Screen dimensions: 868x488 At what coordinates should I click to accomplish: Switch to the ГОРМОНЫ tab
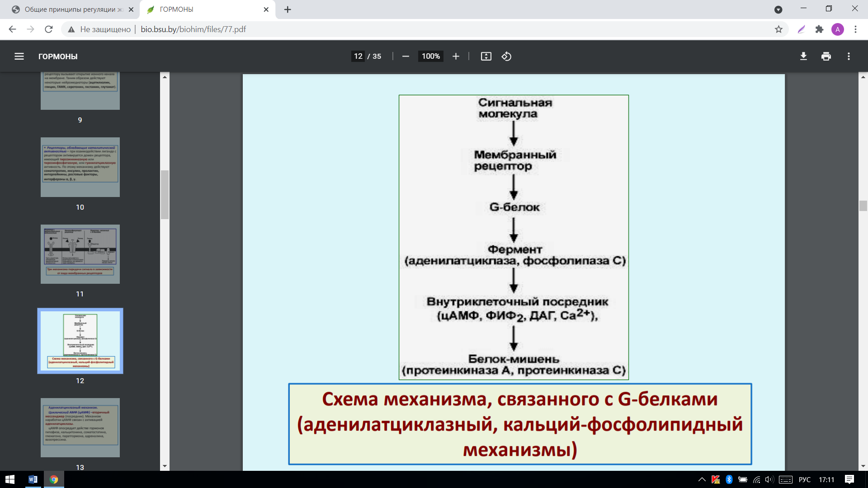[208, 9]
